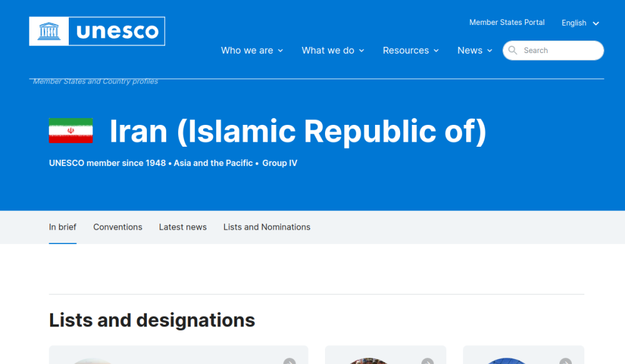Expand the What we do menu
The width and height of the screenshot is (625, 364).
333,51
